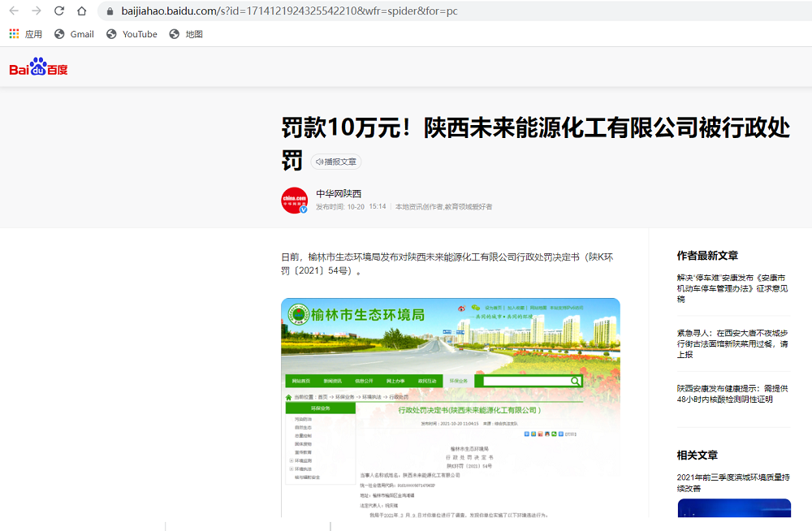Click the blue verified badge on avatar

[x=304, y=209]
